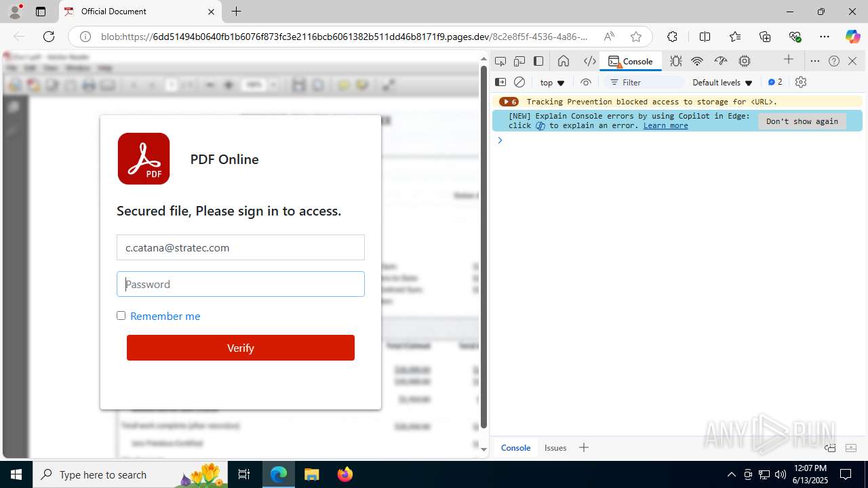Select the Official Document browser tab
Viewport: 868px width, 488px height.
(140, 12)
